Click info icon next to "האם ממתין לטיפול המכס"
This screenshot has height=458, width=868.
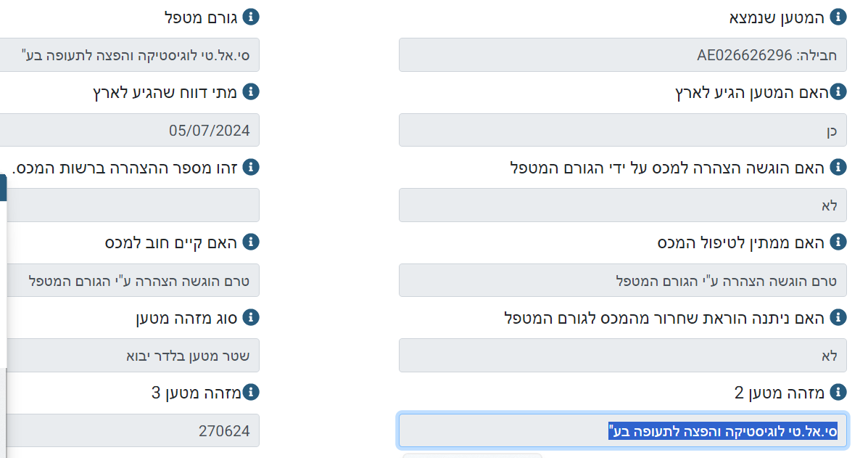click(x=838, y=242)
